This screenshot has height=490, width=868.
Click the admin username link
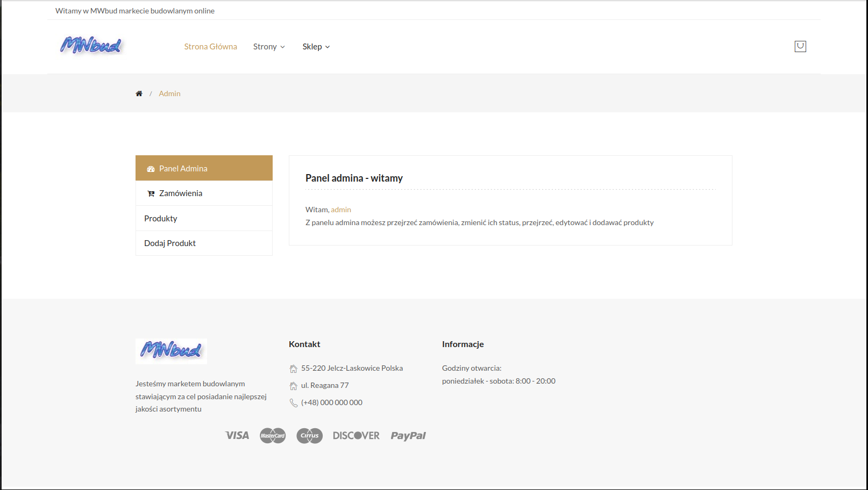(341, 210)
